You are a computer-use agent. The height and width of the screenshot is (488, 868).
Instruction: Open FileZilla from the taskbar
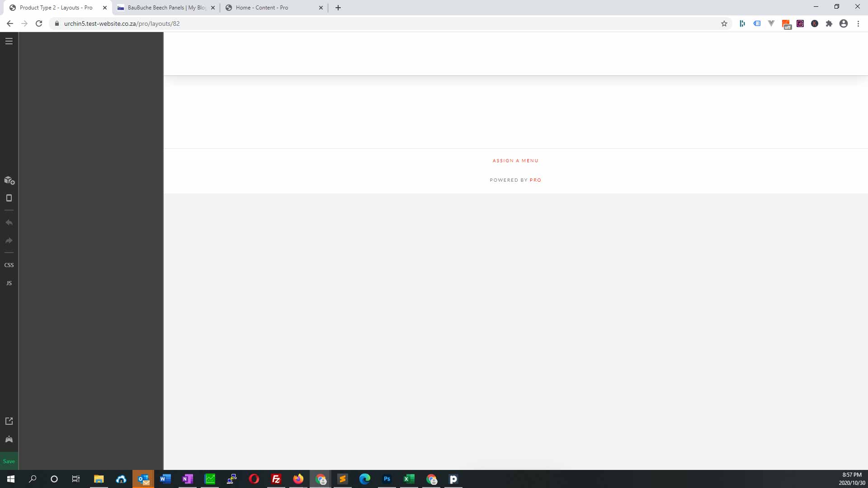[276, 479]
